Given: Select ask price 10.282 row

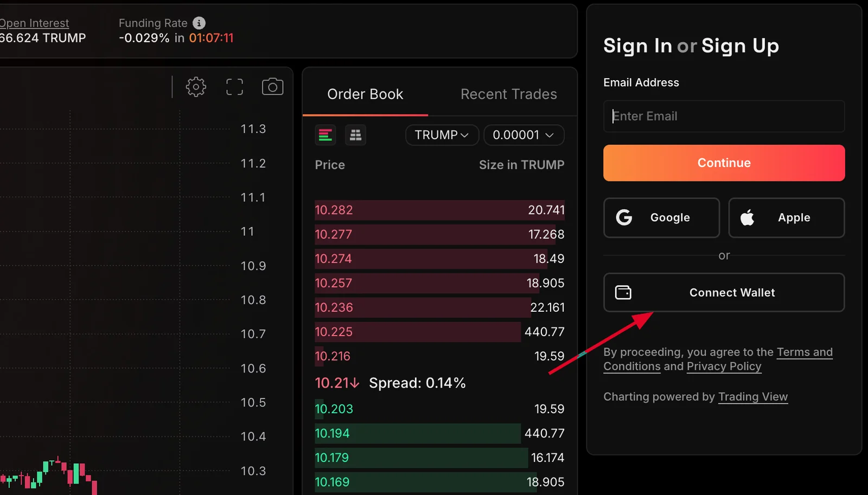Looking at the screenshot, I should [439, 210].
